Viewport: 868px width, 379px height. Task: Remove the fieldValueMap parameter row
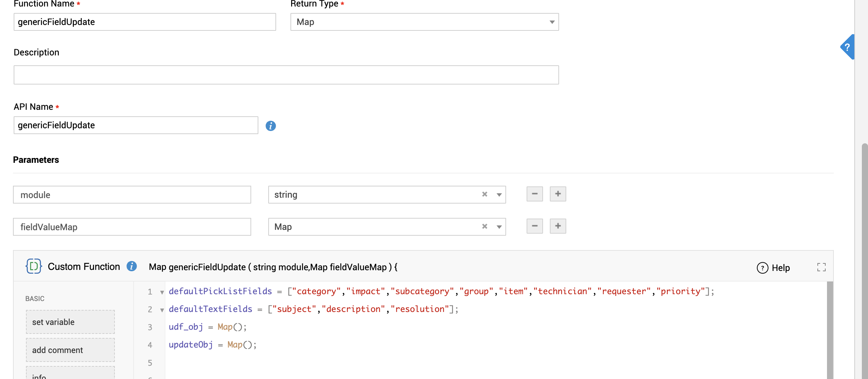coord(534,226)
